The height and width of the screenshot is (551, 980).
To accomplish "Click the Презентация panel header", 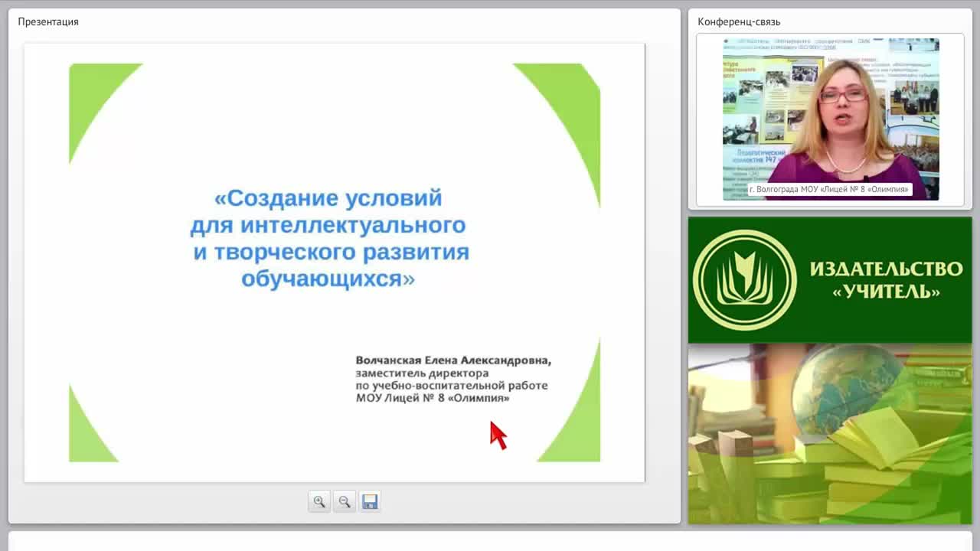I will tap(48, 21).
